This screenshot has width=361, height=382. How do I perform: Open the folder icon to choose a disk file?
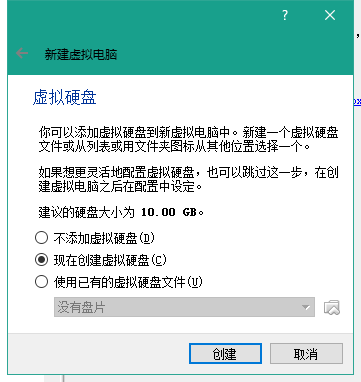coord(332,307)
